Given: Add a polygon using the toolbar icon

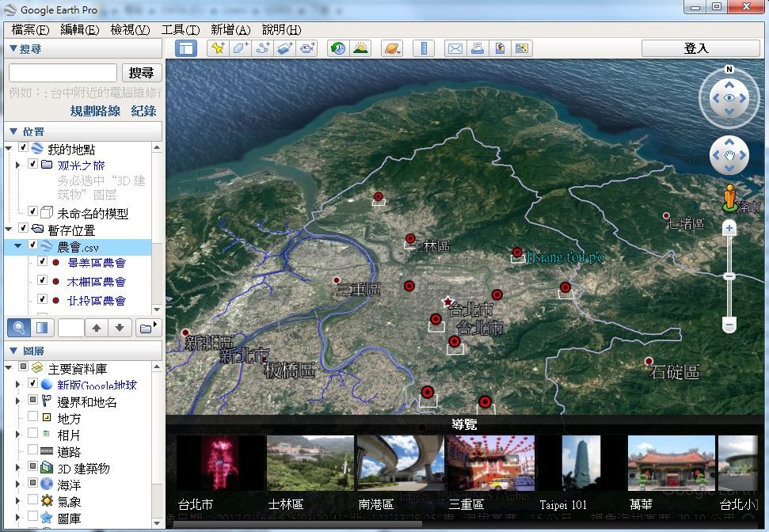Looking at the screenshot, I should [240, 48].
